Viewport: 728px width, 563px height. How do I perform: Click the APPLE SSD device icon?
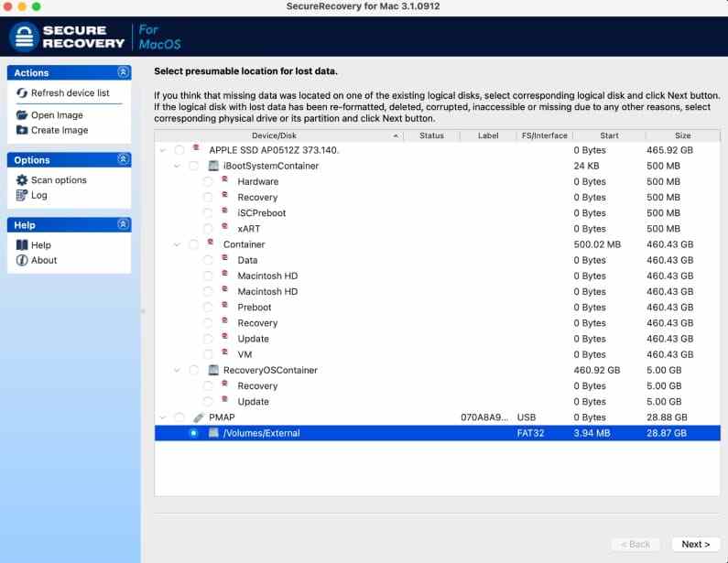coord(196,147)
